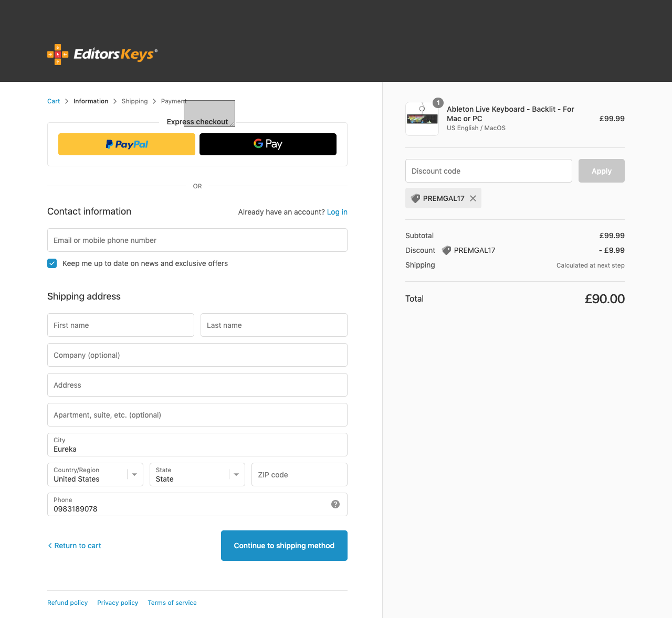This screenshot has width=672, height=618.
Task: Focus the Company (optional) field
Action: 197,355
